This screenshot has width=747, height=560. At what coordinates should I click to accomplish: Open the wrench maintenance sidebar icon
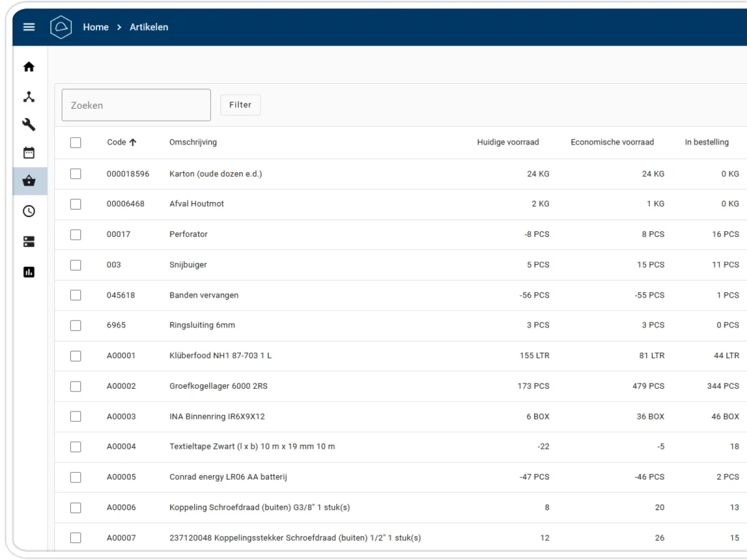29,124
